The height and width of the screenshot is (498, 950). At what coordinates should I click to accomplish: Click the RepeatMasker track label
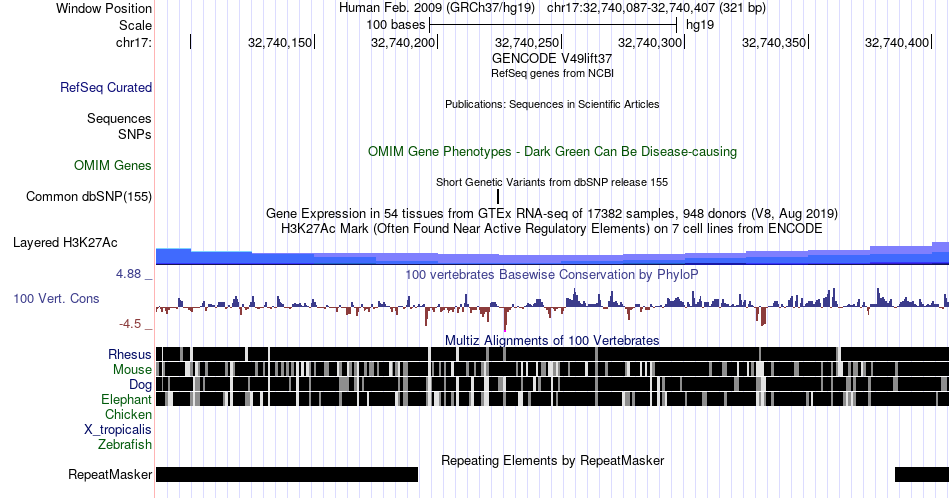click(x=110, y=474)
